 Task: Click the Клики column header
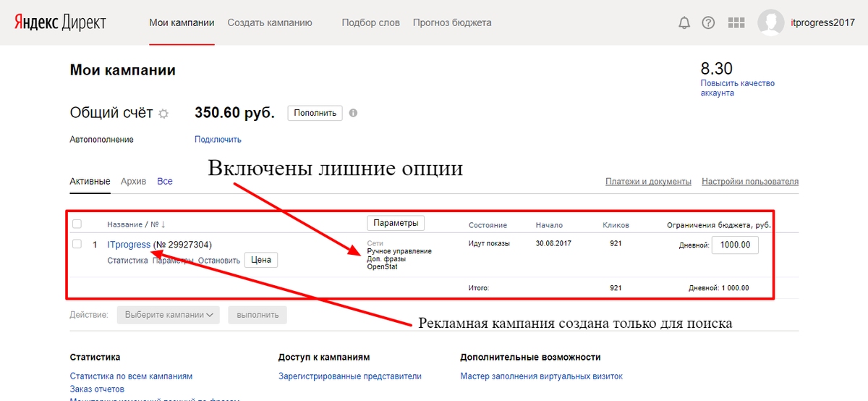tap(616, 225)
